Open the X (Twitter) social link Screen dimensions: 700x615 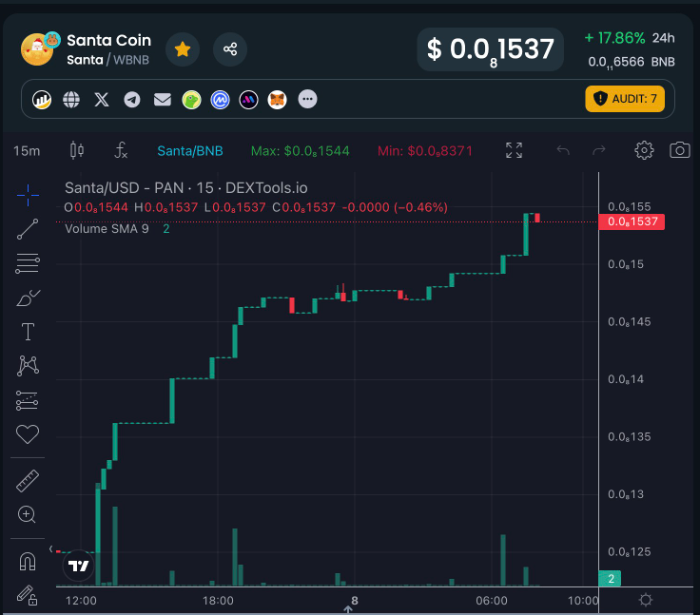pyautogui.click(x=102, y=99)
